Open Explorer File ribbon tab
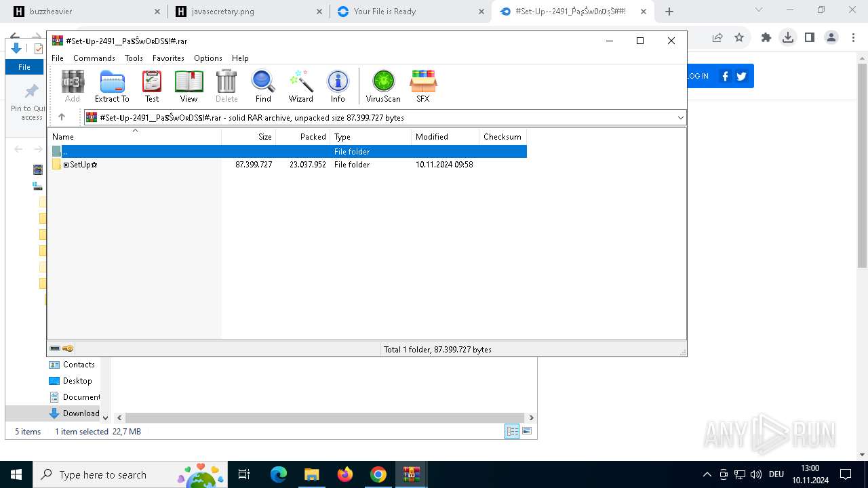The width and height of the screenshot is (868, 488). pos(24,67)
